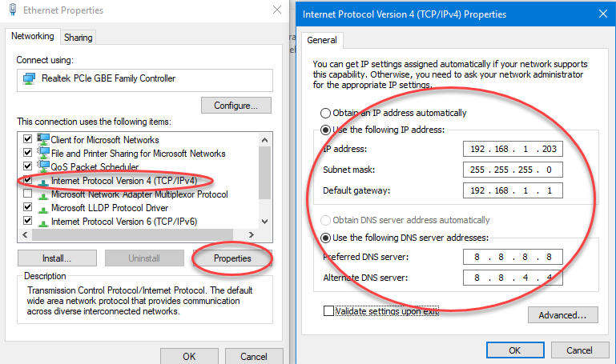Click the horizontal scroll right arrow in items list
Image resolution: width=616 pixels, height=364 pixels.
(x=252, y=234)
